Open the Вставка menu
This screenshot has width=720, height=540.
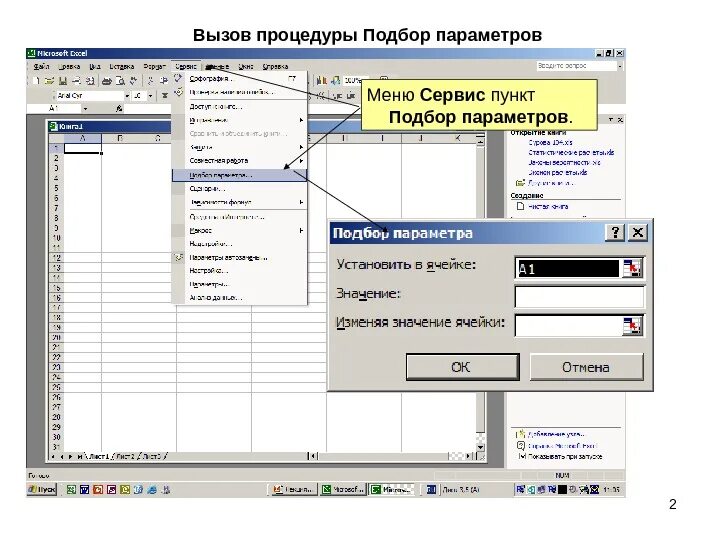pos(121,67)
